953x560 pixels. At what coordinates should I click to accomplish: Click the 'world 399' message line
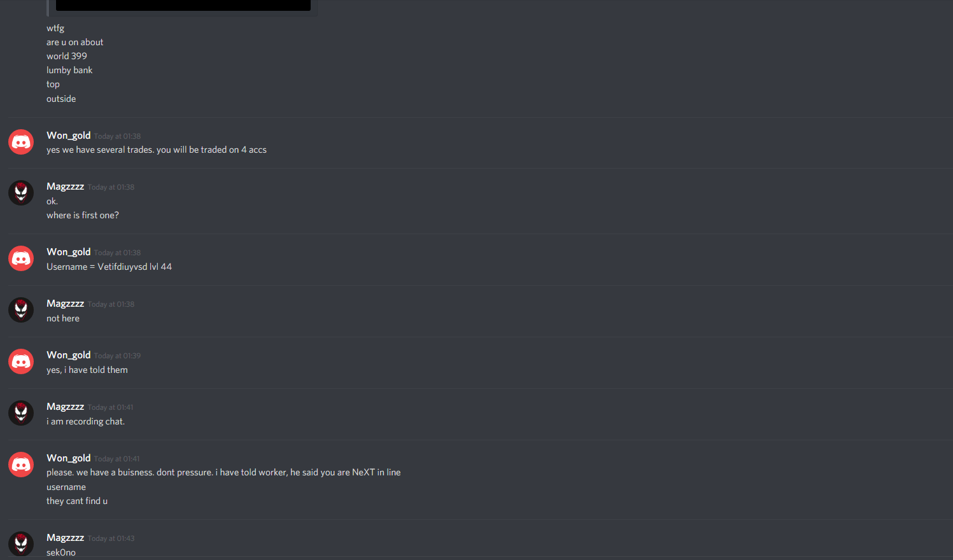coord(67,56)
